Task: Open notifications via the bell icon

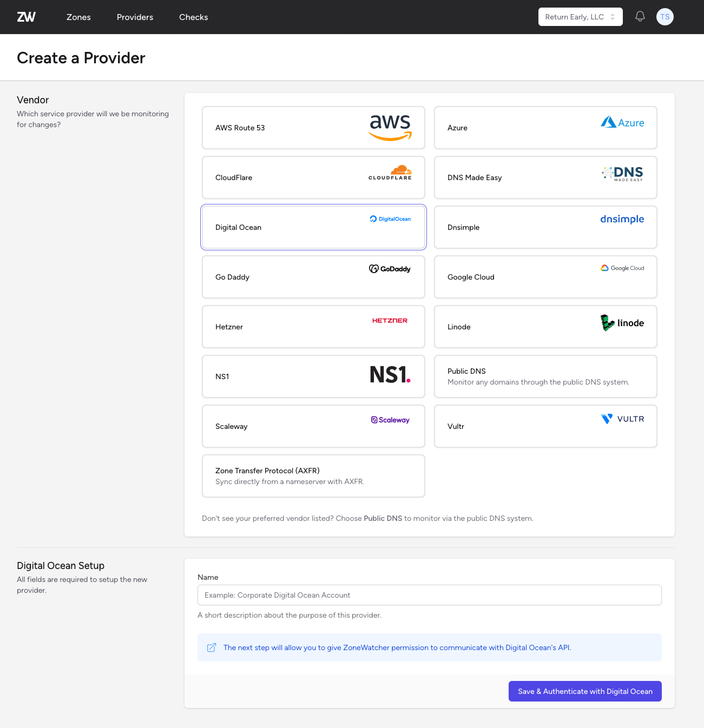Action: click(640, 16)
